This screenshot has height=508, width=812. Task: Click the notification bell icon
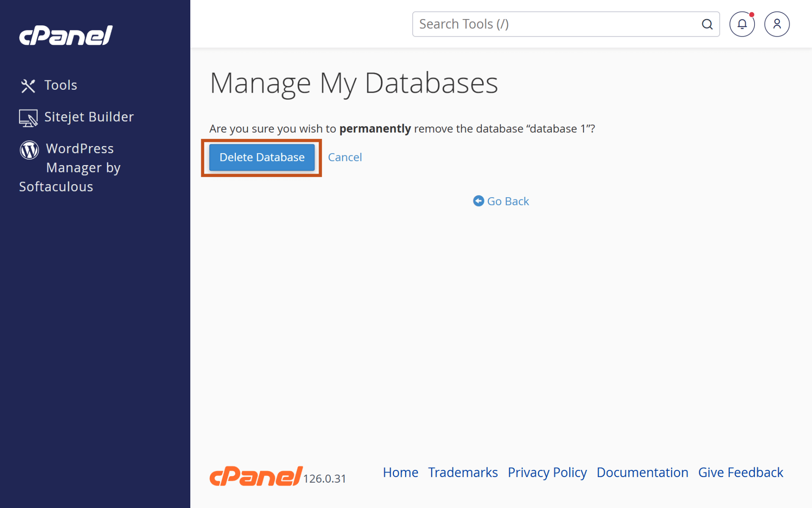[742, 24]
